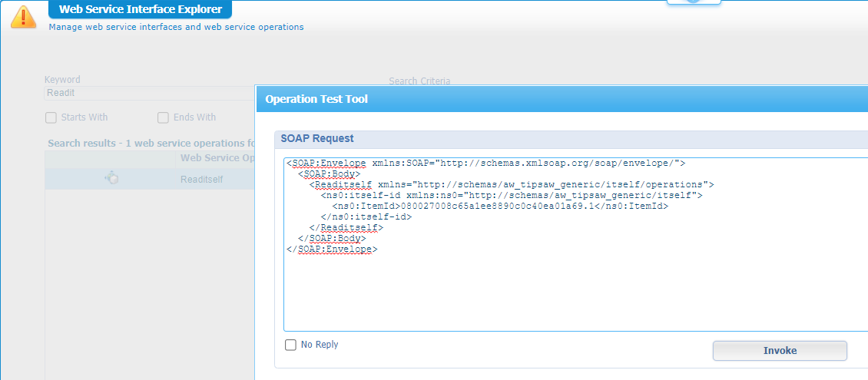
Task: Click the SOAP Request section header
Action: click(317, 138)
